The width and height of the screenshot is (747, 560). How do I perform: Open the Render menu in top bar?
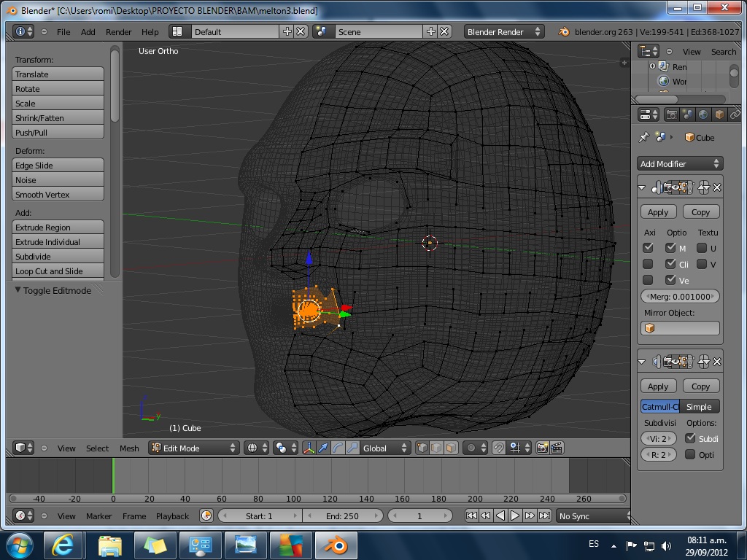click(118, 32)
